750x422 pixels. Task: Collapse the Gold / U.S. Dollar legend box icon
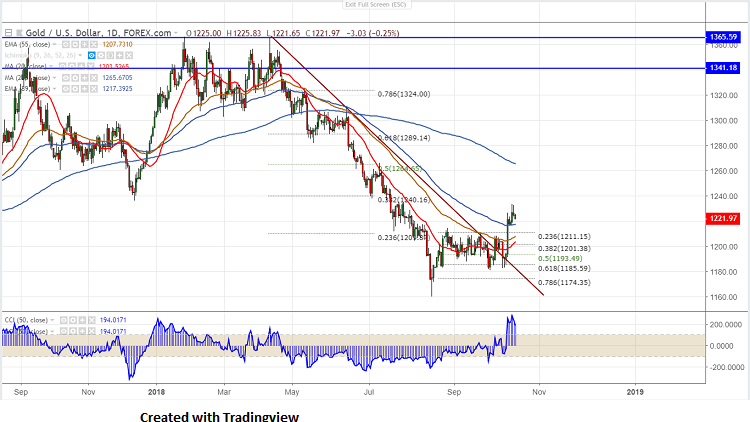tap(8, 33)
